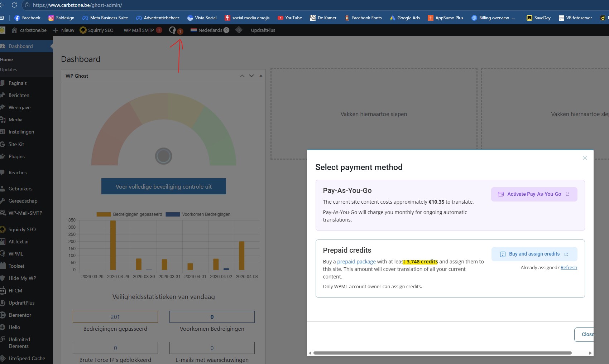Collapse the WP Ghost widget panel
This screenshot has width=609, height=364.
point(261,76)
